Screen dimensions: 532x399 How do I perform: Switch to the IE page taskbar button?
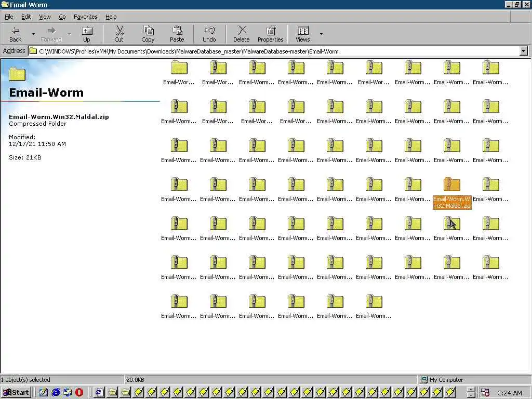click(99, 393)
